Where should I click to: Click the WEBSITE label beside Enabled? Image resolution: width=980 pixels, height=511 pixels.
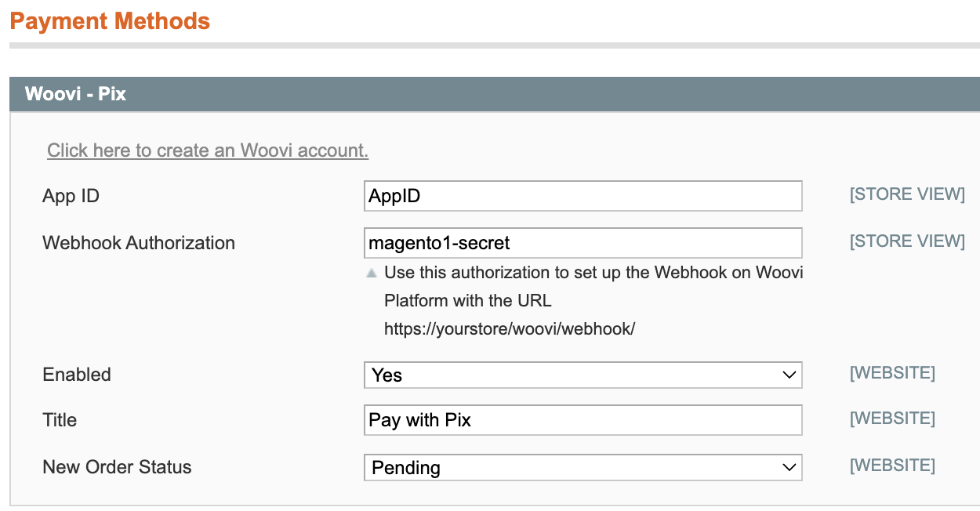[x=892, y=372]
